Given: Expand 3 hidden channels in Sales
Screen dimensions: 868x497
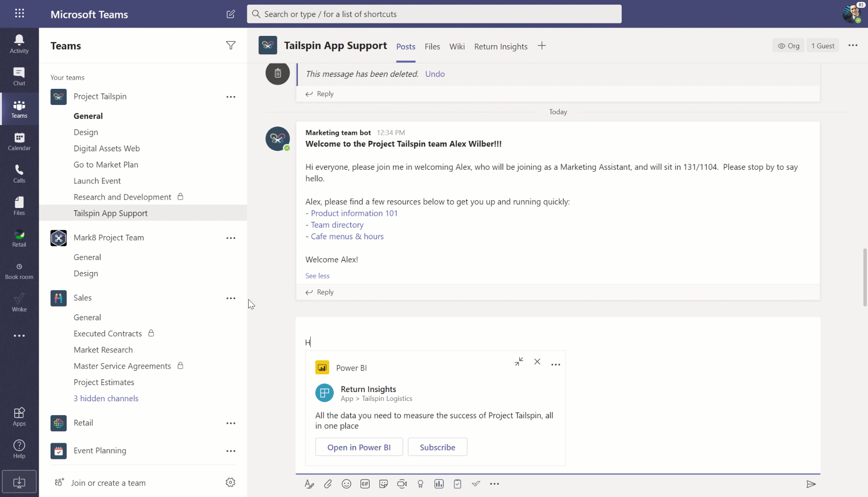Looking at the screenshot, I should (x=106, y=398).
